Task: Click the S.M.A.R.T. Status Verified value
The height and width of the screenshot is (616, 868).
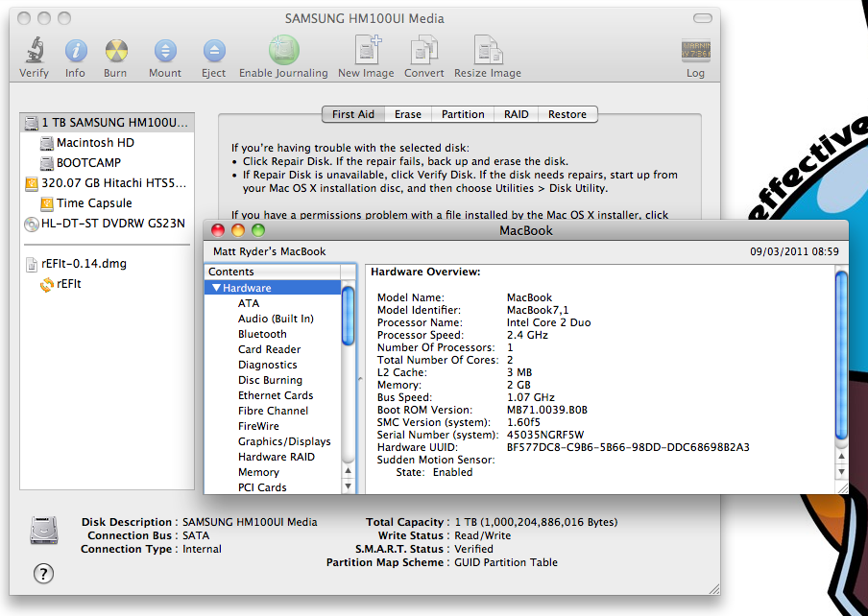Action: coord(474,549)
